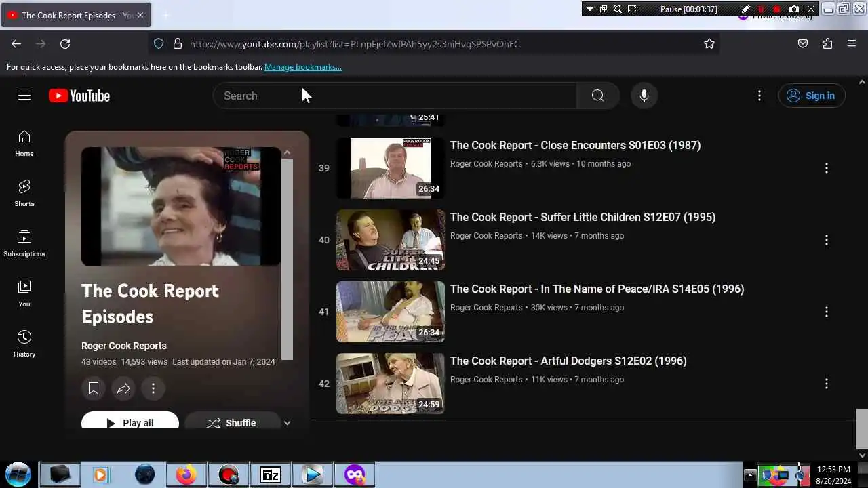868x488 pixels.
Task: Open Subscriptions in sidebar
Action: [x=24, y=243]
